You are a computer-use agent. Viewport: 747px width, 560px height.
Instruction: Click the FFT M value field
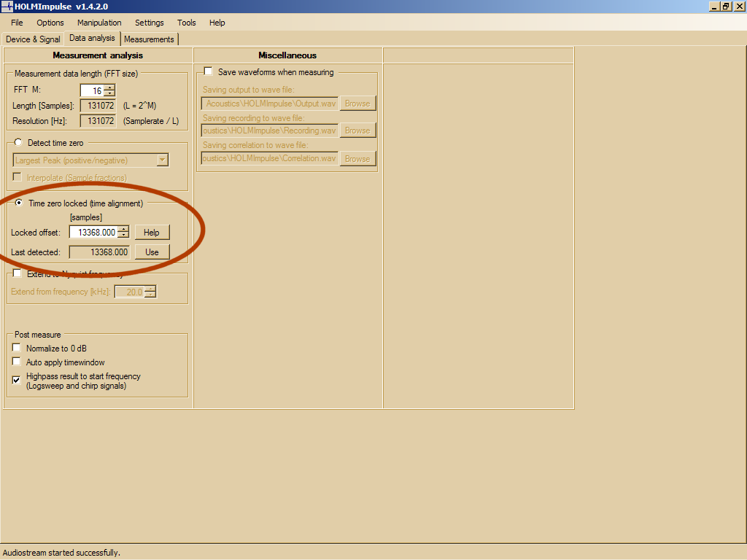pos(92,90)
